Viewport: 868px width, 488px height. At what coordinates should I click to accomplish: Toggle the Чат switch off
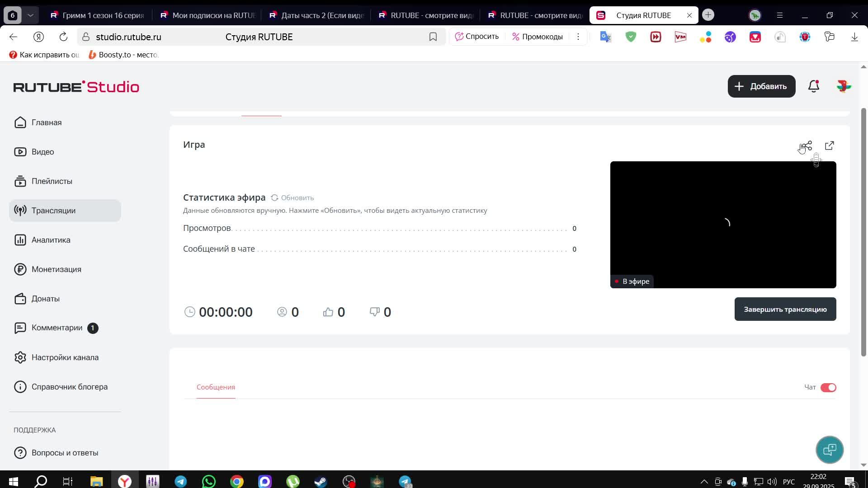(x=828, y=388)
